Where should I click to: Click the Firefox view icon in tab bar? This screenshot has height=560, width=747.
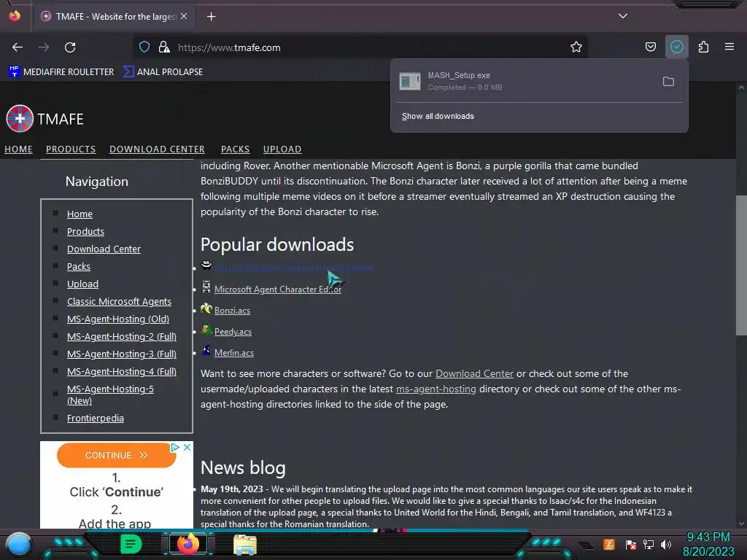15,16
